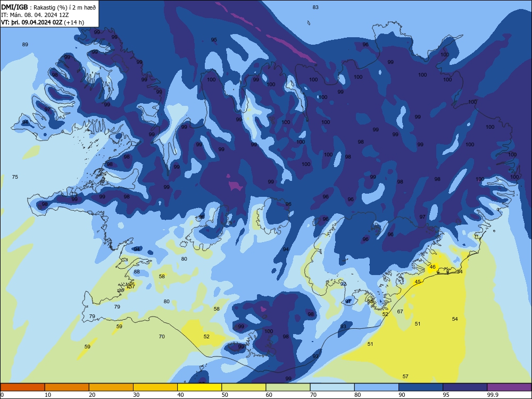532x399 pixels.
Task: Pick the 20–30 amber legend swatch
Action: 111,387
